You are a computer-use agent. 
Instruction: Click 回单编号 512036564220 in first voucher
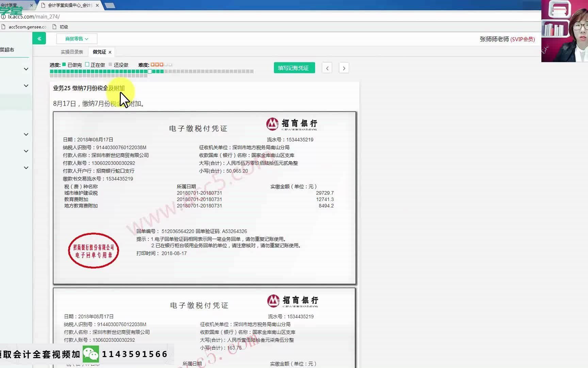(165, 231)
